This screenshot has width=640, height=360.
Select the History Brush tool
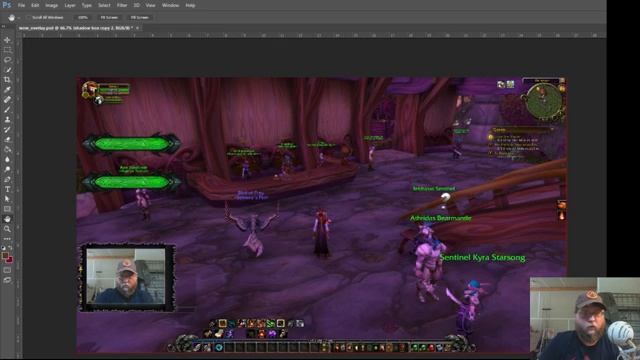(7, 129)
